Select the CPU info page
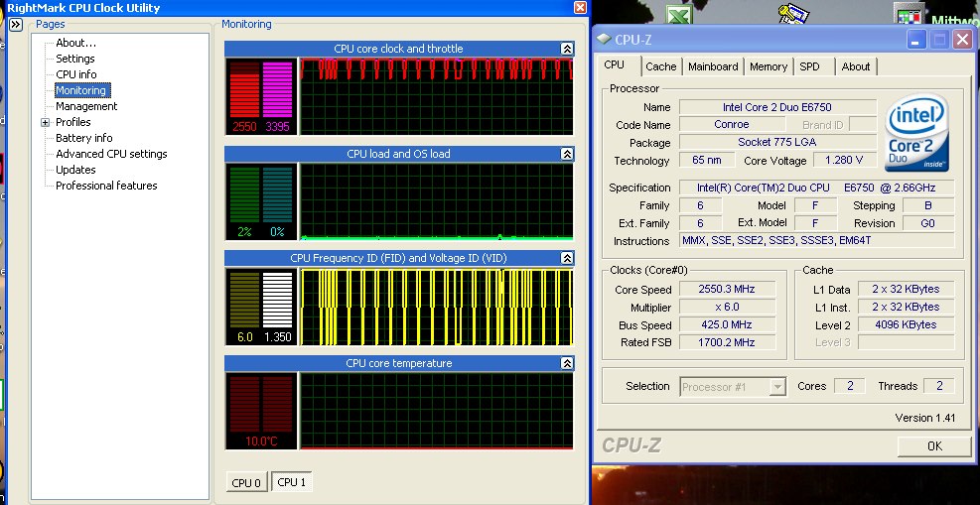 tap(75, 74)
